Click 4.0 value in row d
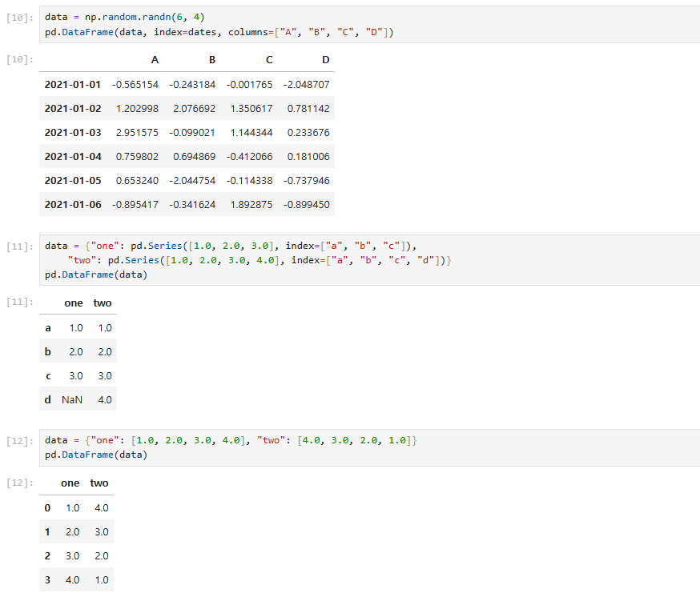700x593 pixels. 105,400
